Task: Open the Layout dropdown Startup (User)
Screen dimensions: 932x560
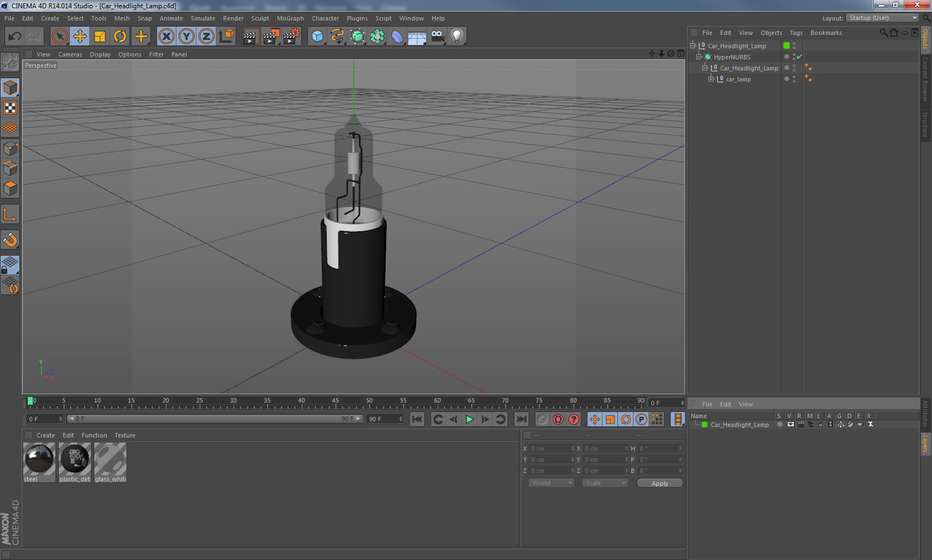Action: click(x=883, y=18)
